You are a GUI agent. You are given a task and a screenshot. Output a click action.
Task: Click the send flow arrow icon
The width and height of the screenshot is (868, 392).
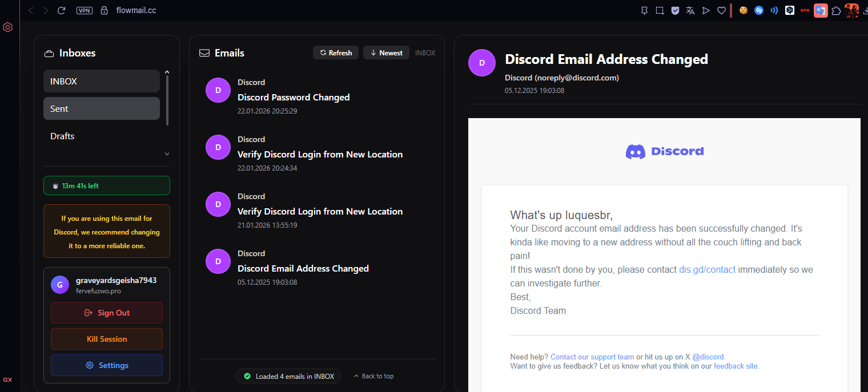coord(706,10)
